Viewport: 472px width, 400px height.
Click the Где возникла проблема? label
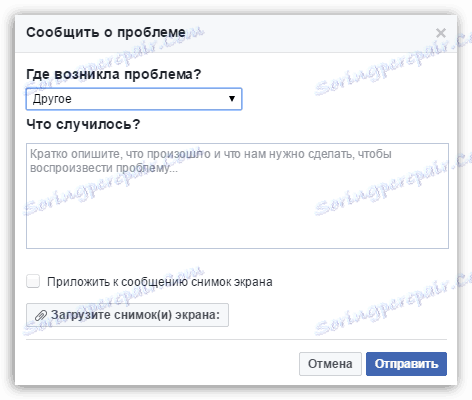point(114,74)
